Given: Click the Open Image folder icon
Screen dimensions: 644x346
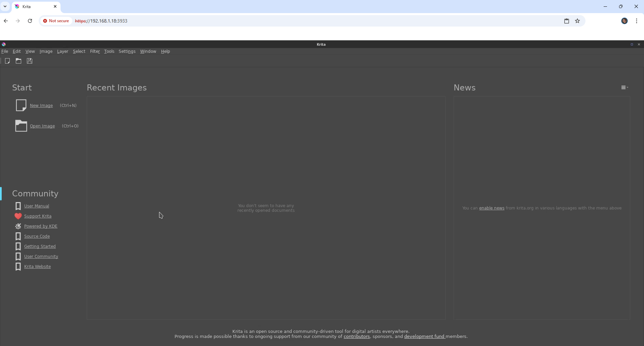Looking at the screenshot, I should (21, 126).
